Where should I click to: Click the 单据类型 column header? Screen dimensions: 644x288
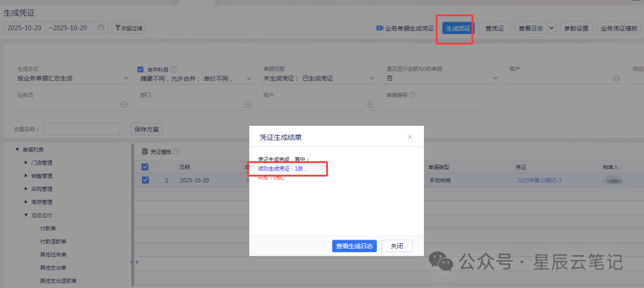pos(439,167)
